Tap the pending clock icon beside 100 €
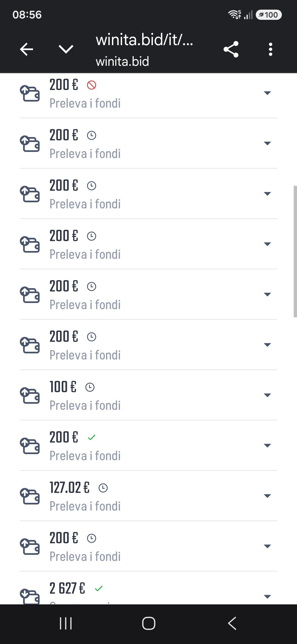The width and height of the screenshot is (297, 644). [x=90, y=387]
